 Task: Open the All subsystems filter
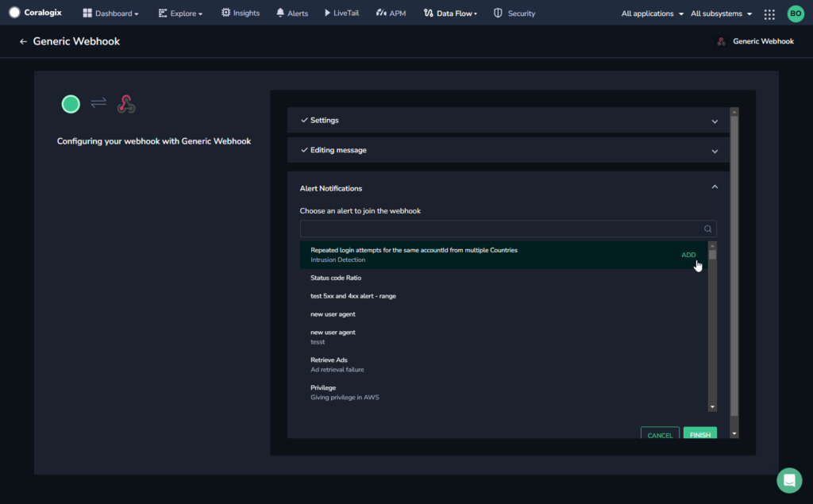point(721,13)
